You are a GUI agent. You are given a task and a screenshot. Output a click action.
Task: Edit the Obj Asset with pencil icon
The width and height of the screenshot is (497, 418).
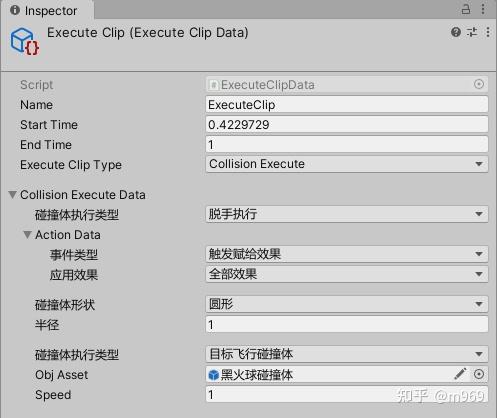point(460,374)
